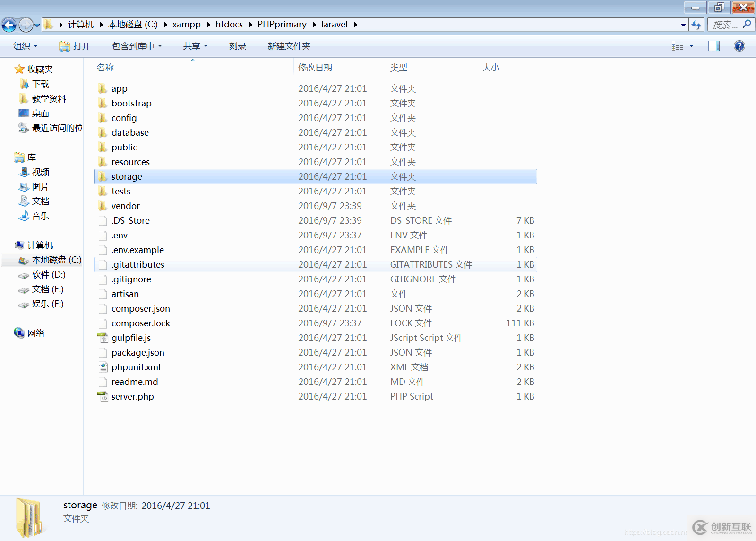This screenshot has height=541, width=756.
Task: Select the resources folder icon
Action: point(103,162)
